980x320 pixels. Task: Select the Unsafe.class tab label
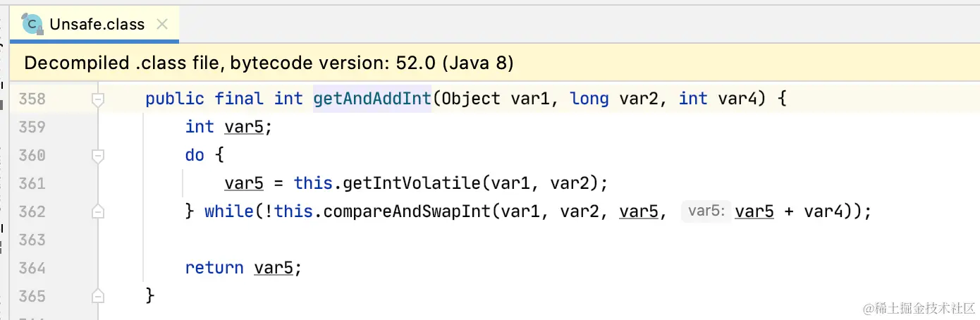(97, 24)
